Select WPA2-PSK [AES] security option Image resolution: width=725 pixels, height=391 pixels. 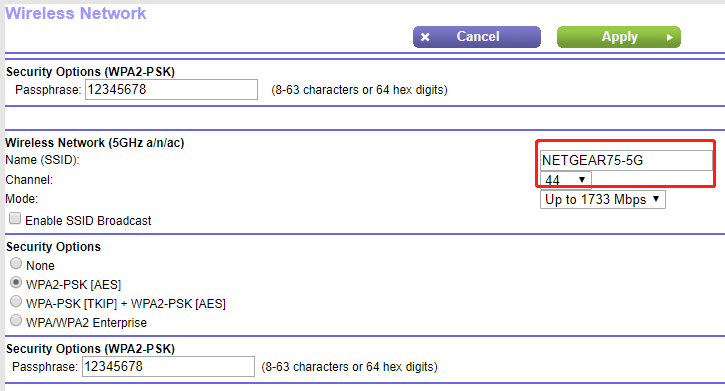(16, 282)
